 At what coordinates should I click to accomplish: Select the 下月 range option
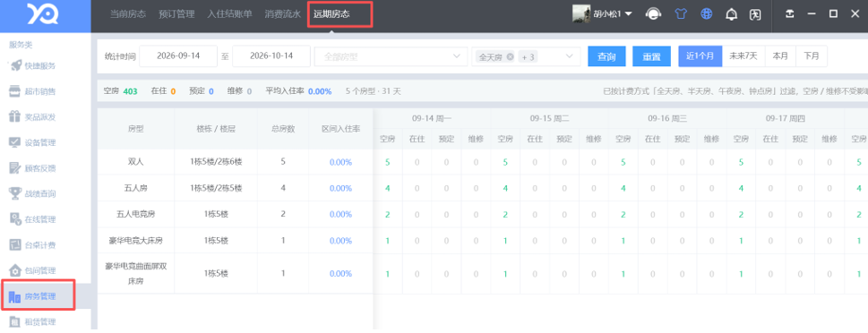coord(812,55)
